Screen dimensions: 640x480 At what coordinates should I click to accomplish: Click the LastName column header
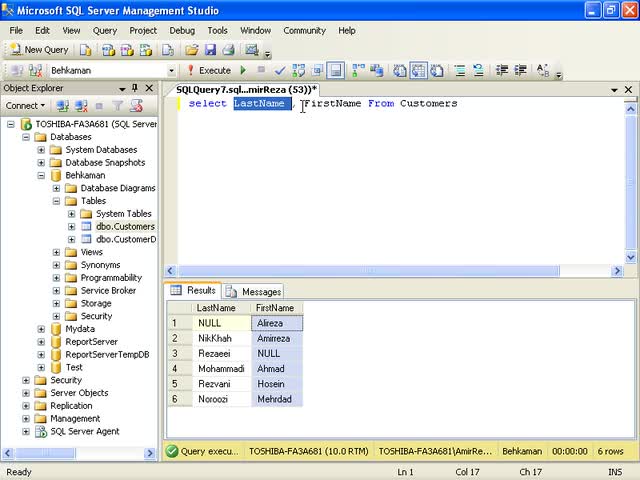tap(222, 308)
